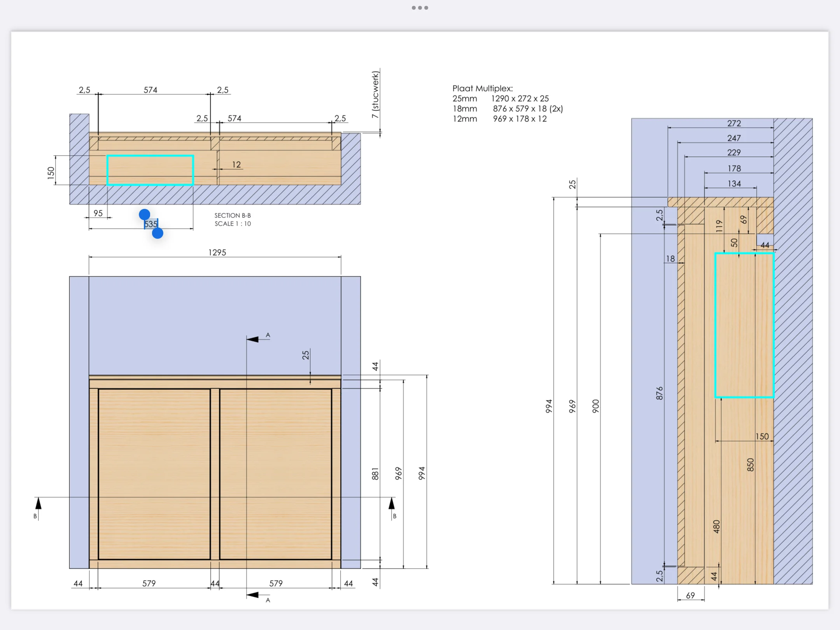Tap the '18mm' thickness label
The height and width of the screenshot is (630, 840).
point(465,109)
